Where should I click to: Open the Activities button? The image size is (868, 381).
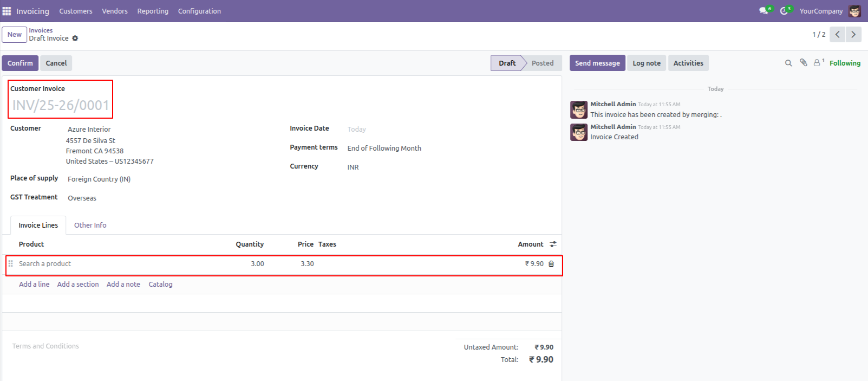[x=688, y=63]
